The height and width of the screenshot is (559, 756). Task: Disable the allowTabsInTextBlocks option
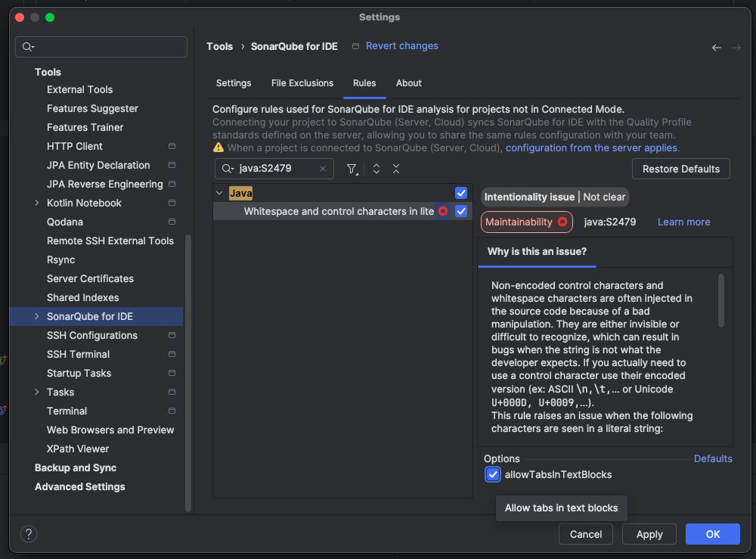click(x=493, y=474)
